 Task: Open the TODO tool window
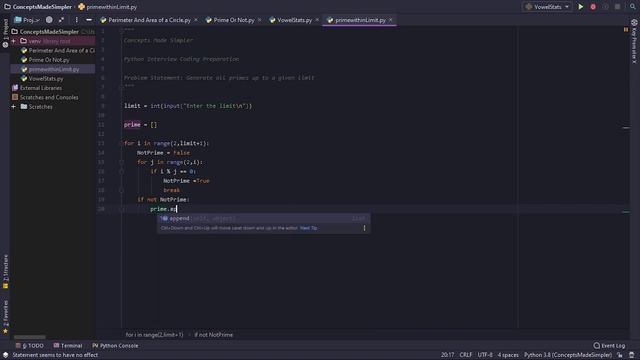pos(30,346)
